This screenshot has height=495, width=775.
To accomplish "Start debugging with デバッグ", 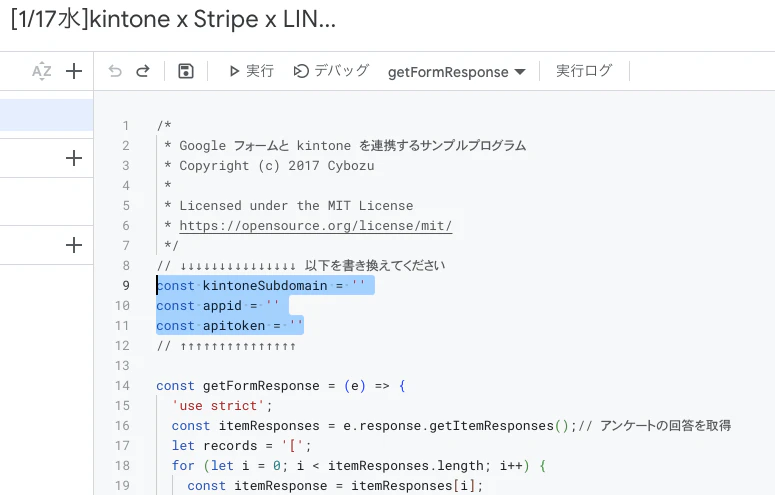I will [x=331, y=71].
